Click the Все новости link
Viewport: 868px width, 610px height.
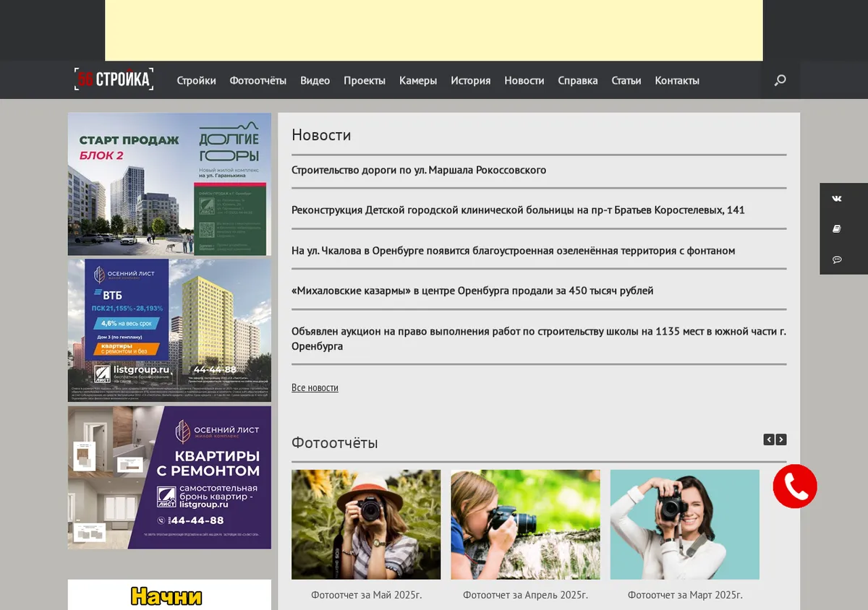tap(315, 388)
